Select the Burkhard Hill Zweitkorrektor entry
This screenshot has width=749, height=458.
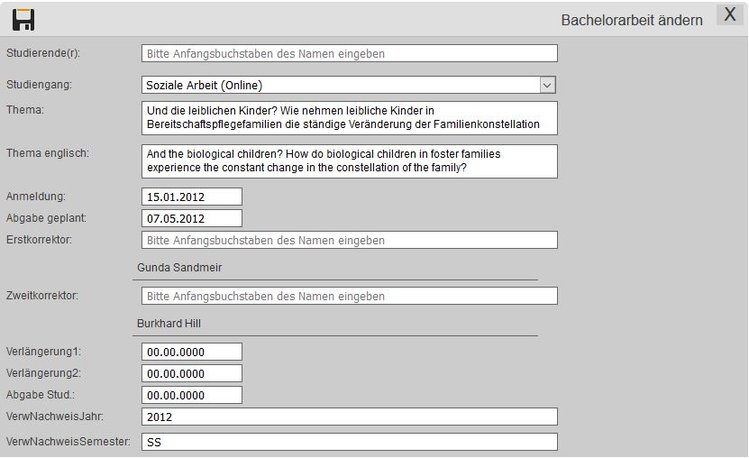tap(170, 324)
